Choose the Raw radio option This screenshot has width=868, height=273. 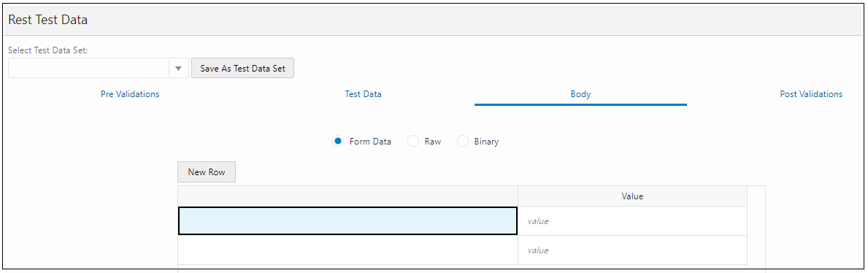(x=413, y=141)
